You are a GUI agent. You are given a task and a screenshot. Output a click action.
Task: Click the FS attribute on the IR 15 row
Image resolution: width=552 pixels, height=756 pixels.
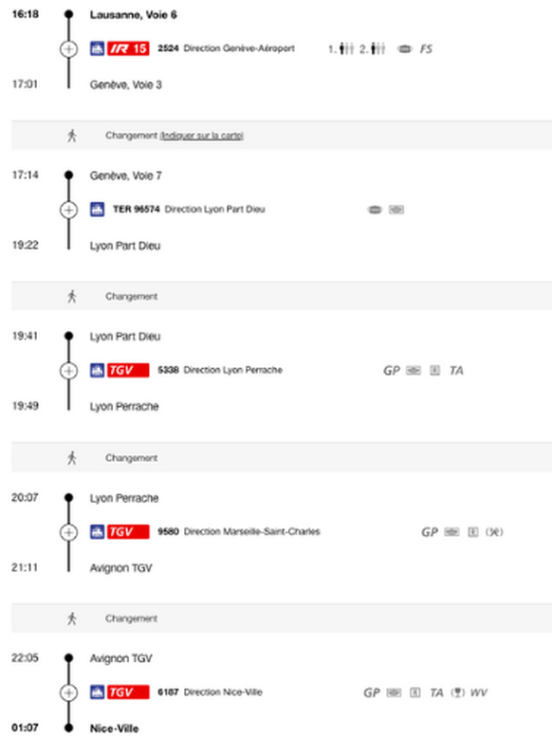point(426,48)
